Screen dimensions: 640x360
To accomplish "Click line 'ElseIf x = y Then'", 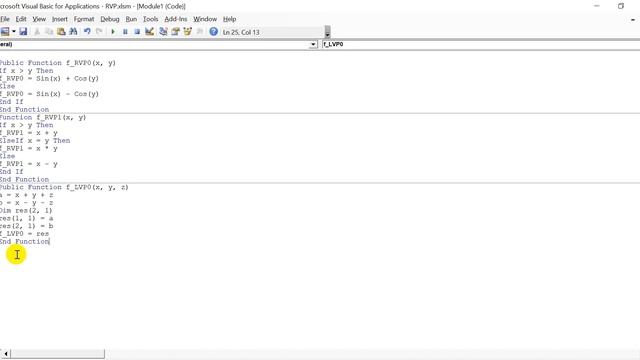I will pos(35,140).
